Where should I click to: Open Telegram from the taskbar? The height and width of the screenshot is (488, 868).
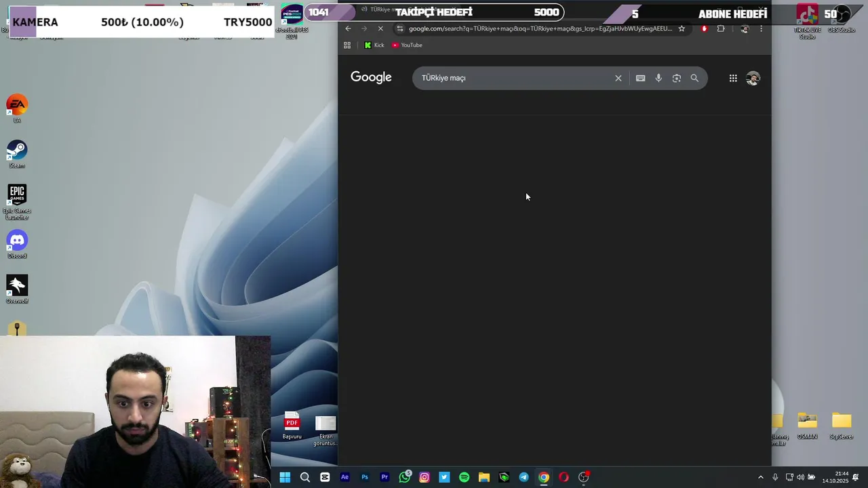tap(524, 477)
